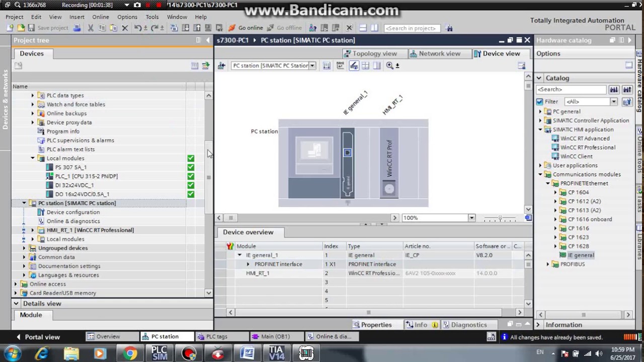Expand CP 1604 in hardware catalog
644x362 pixels.
coord(555,193)
